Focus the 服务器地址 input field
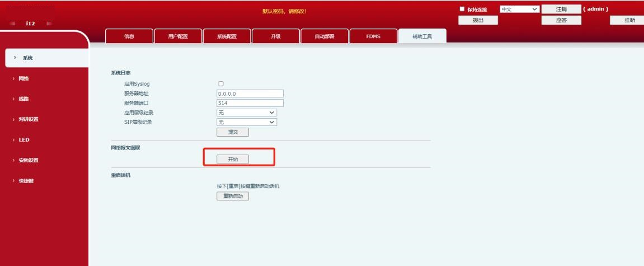Viewport: 644px width, 266px height. click(x=250, y=94)
